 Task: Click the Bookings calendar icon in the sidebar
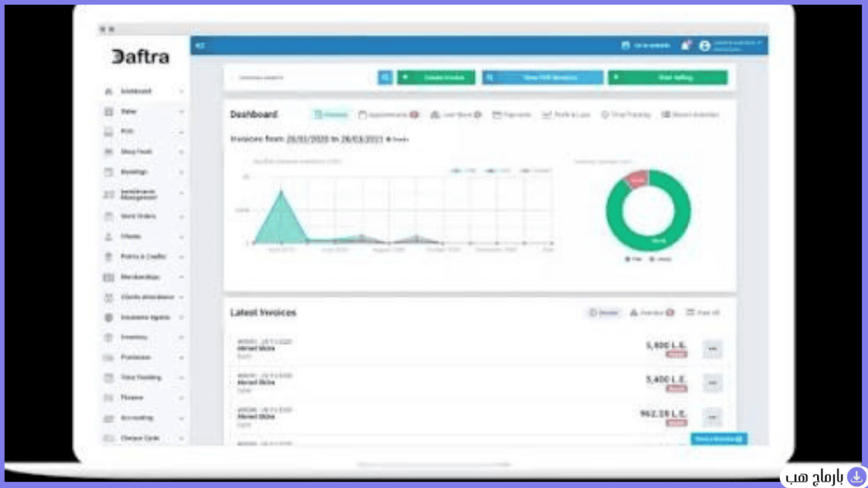pos(108,172)
